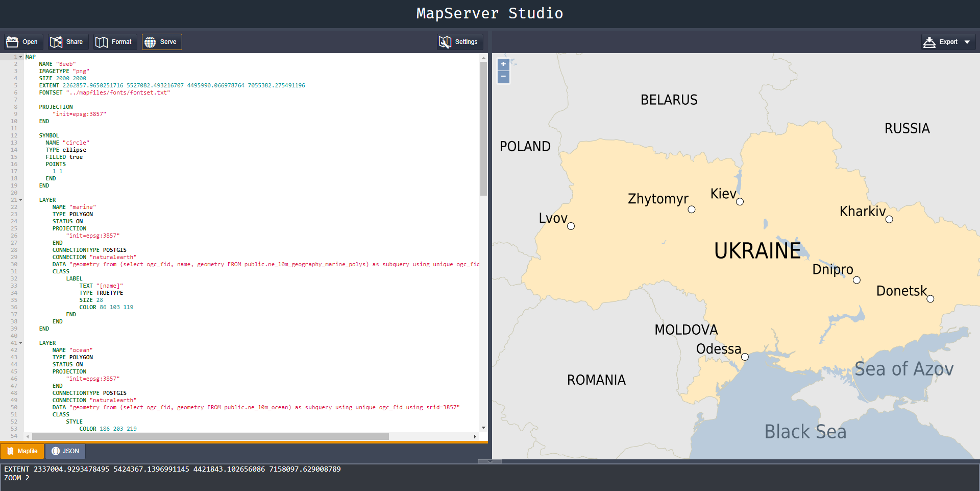Format the mapfile with the Format button
Screen dimensions: 980x491
pyautogui.click(x=114, y=42)
